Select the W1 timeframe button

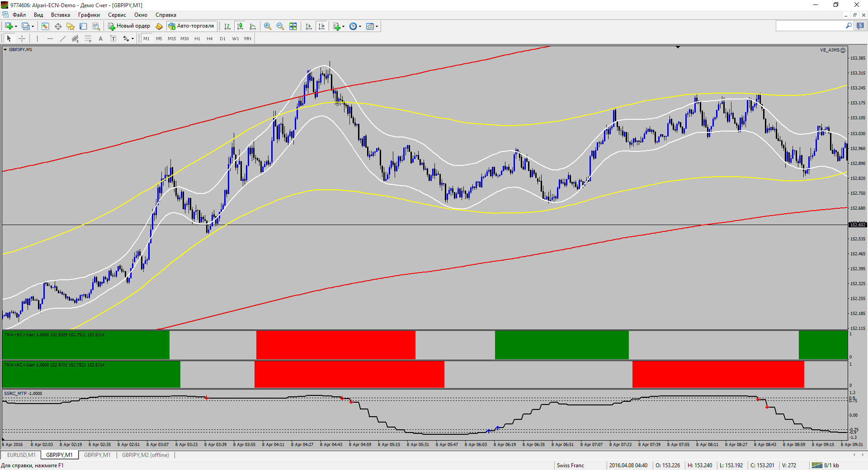[236, 38]
